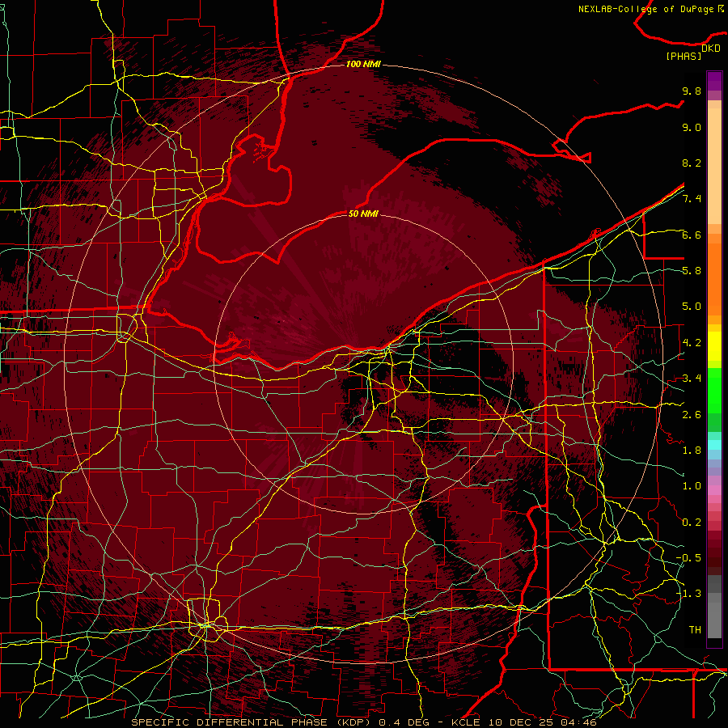Image resolution: width=728 pixels, height=728 pixels.
Task: Click the 1.0 scale value
Action: click(692, 486)
